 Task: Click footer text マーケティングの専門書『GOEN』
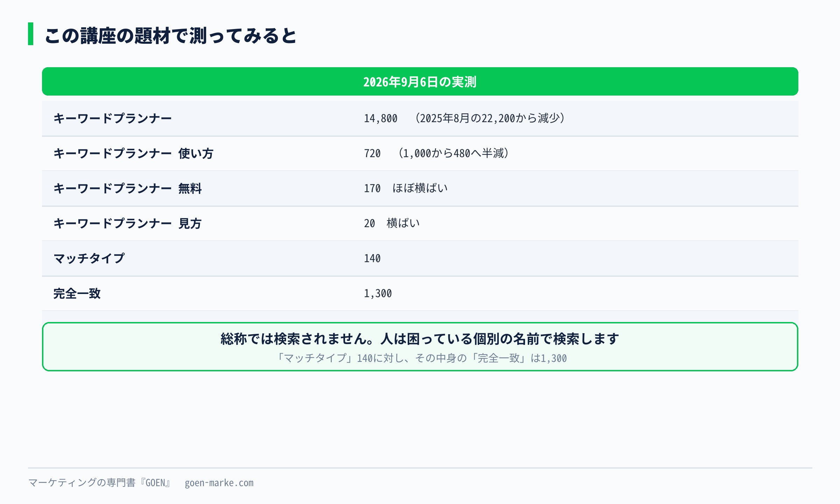[x=99, y=483]
